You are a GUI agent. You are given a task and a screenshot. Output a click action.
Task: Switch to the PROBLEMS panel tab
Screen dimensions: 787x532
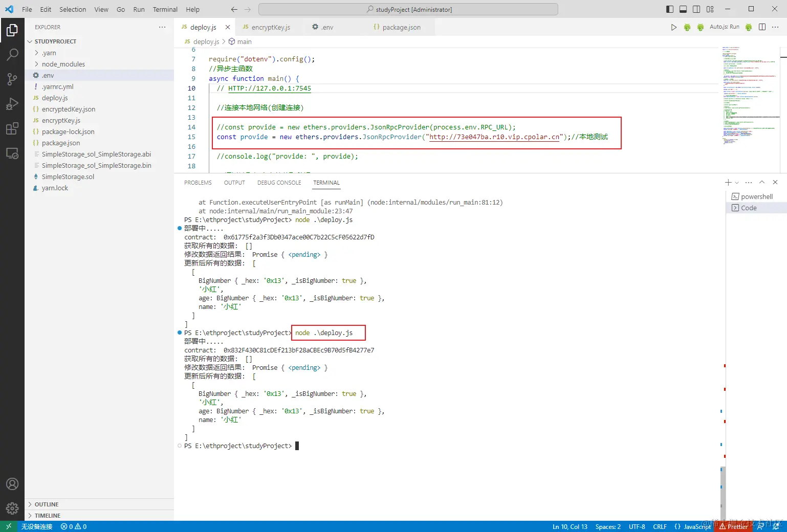pos(198,183)
